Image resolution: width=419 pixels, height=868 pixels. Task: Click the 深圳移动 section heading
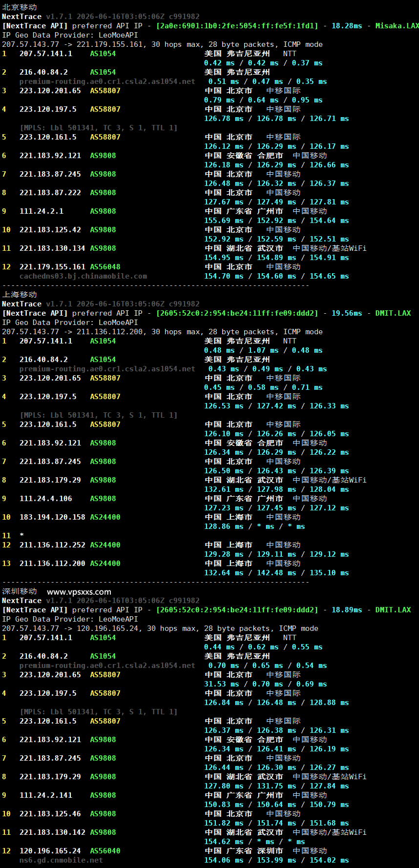[x=20, y=591]
